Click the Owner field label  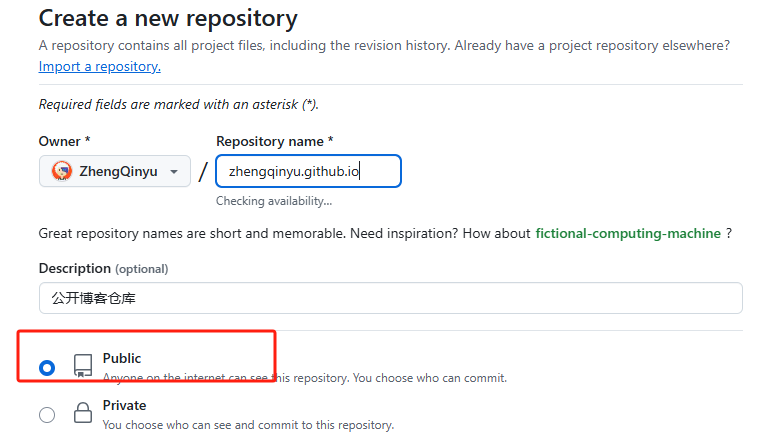coord(65,142)
